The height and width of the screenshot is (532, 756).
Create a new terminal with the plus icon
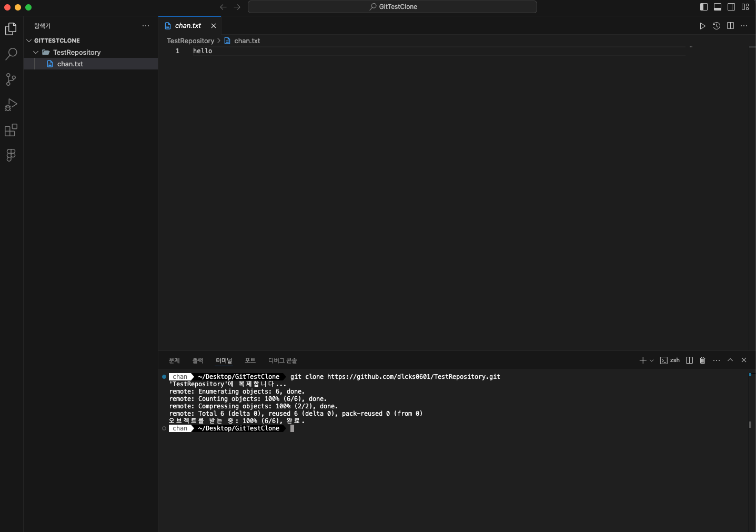tap(642, 360)
